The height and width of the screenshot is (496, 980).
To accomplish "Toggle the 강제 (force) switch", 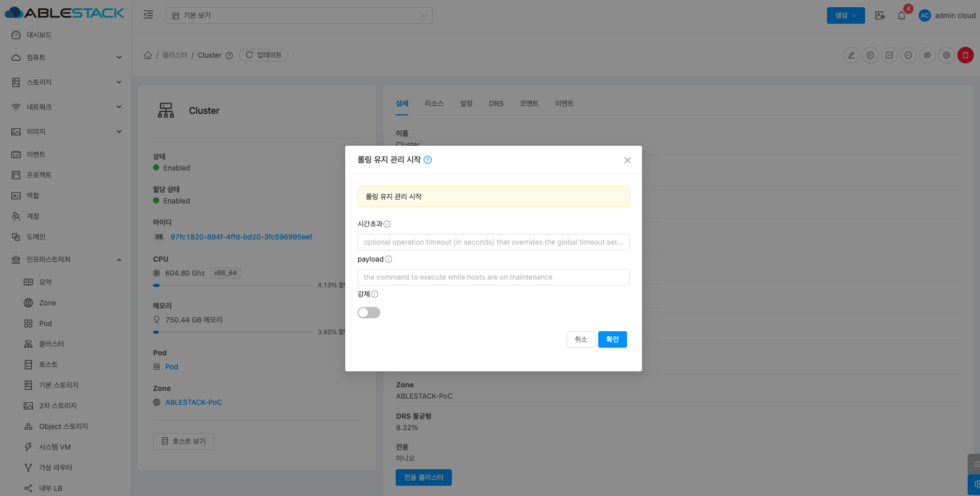I will point(369,313).
